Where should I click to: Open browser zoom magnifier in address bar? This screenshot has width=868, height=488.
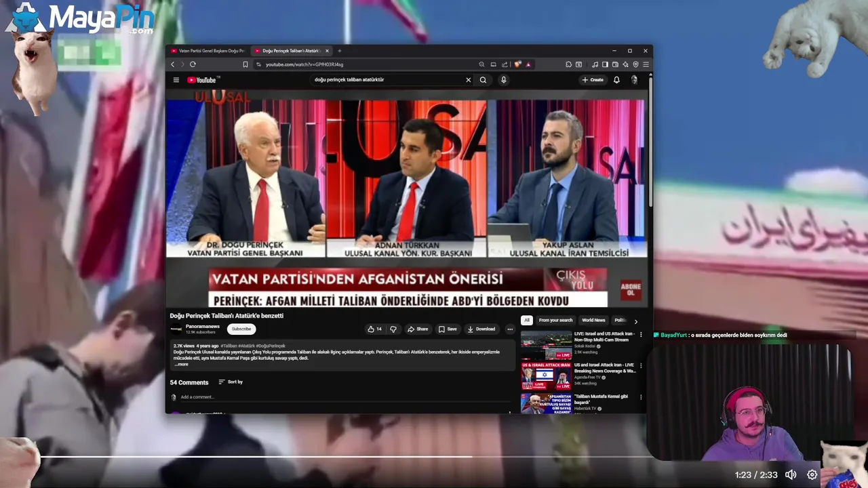(x=481, y=64)
